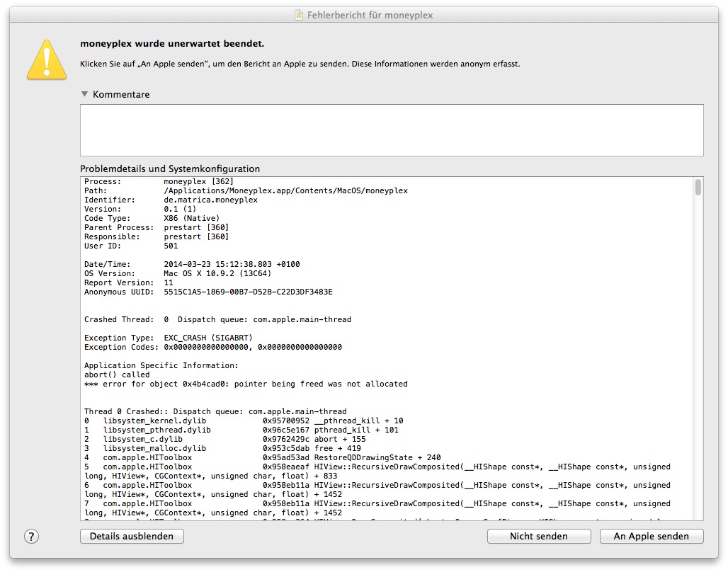Click the 'Version: 0.1 (1)' line
728x572 pixels.
140,209
